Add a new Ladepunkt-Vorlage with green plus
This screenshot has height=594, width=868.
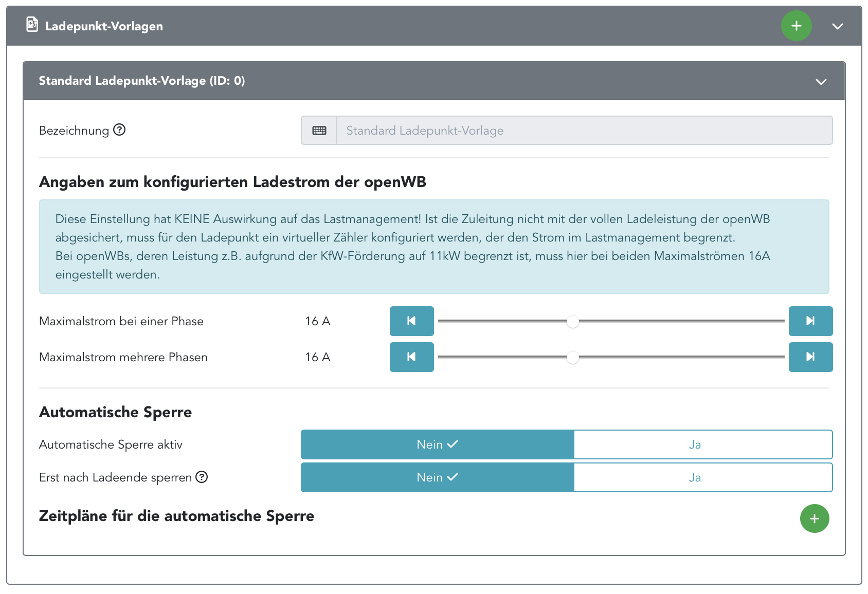(x=796, y=26)
